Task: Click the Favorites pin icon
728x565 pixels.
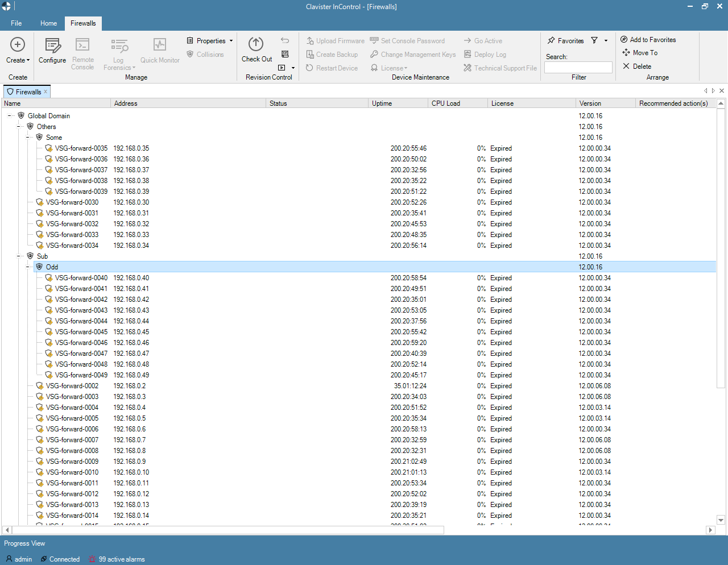Action: [551, 40]
